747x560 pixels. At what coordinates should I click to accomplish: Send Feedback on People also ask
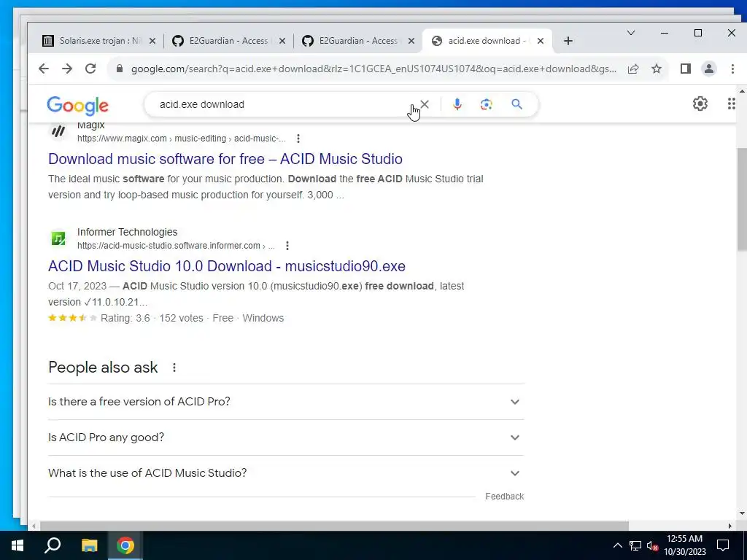coord(505,496)
